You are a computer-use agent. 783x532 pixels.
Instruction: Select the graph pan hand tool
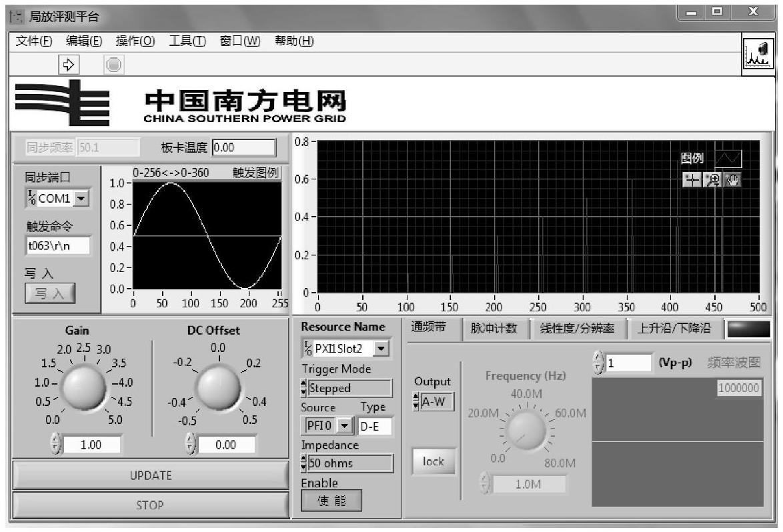pyautogui.click(x=732, y=180)
